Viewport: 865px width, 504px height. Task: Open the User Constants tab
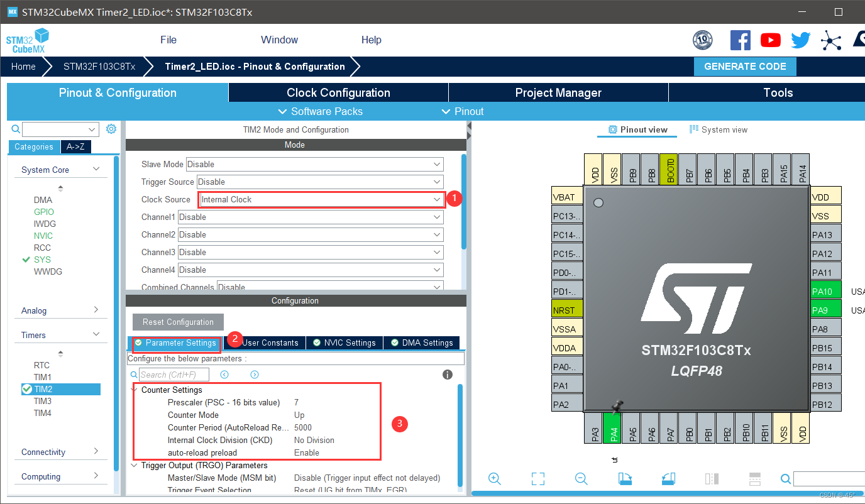point(270,342)
